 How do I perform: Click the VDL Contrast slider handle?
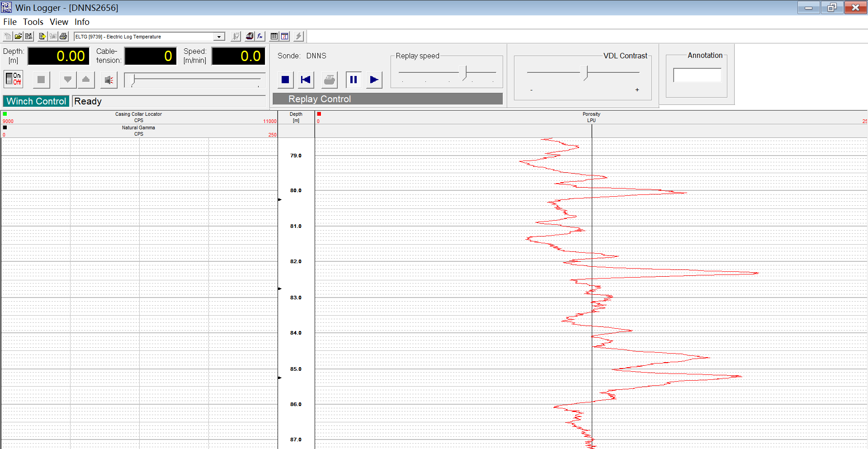[586, 72]
